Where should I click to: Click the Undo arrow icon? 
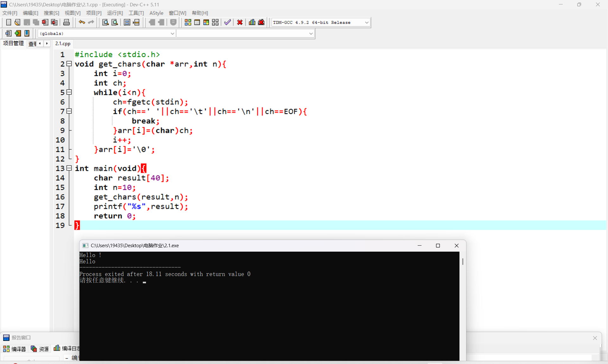point(82,22)
